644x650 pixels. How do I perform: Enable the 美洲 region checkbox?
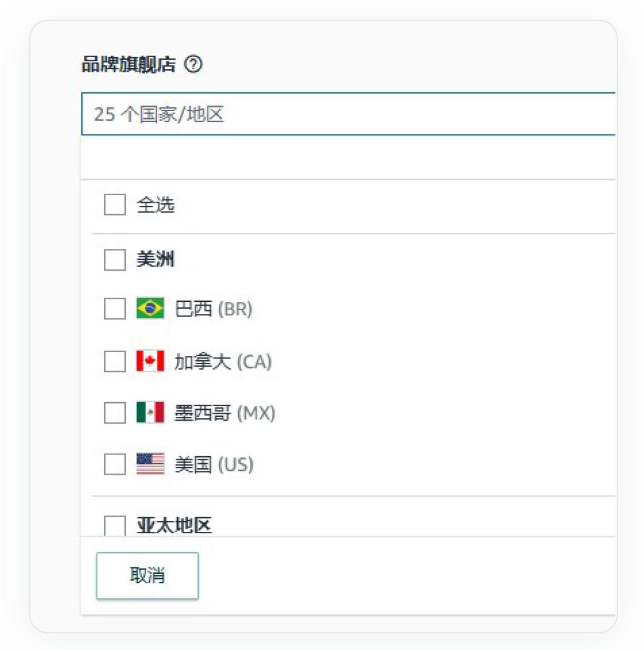(115, 259)
